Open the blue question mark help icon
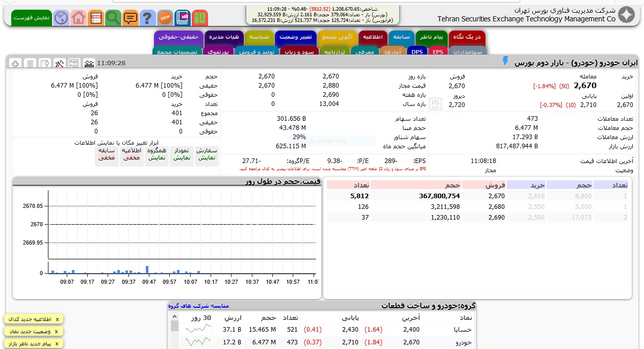This screenshot has width=644, height=349. pyautogui.click(x=147, y=18)
